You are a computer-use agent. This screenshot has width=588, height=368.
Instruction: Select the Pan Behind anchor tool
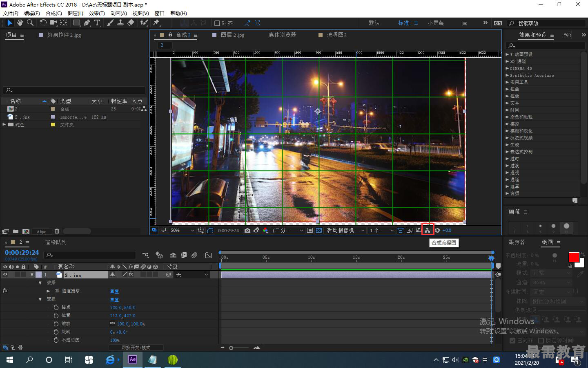point(64,23)
